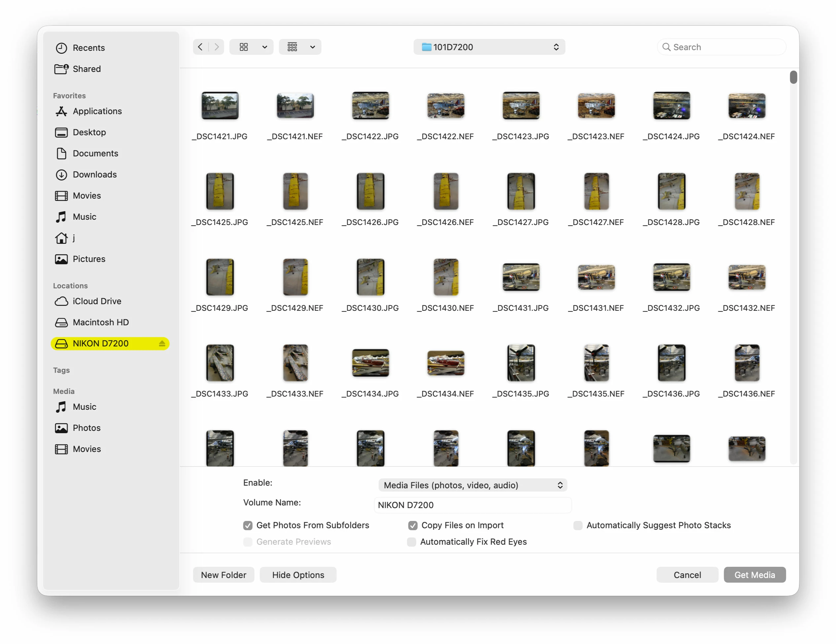
Task: Select Shared in the sidebar
Action: (110, 69)
